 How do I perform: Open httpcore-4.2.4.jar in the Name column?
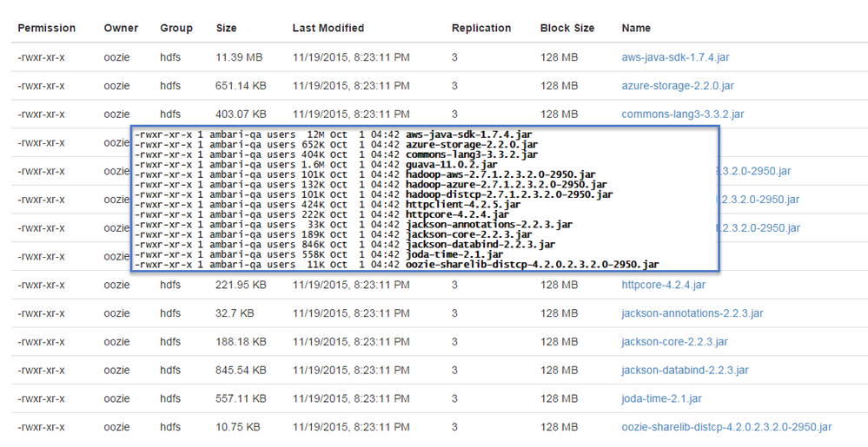coord(663,285)
